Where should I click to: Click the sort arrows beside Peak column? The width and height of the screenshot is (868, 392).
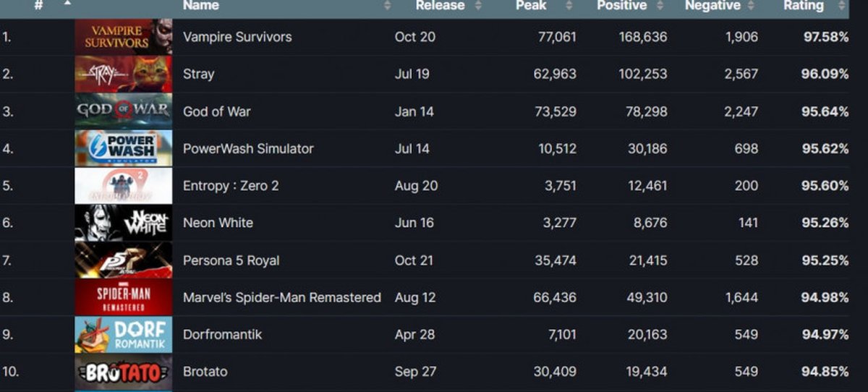[x=569, y=6]
